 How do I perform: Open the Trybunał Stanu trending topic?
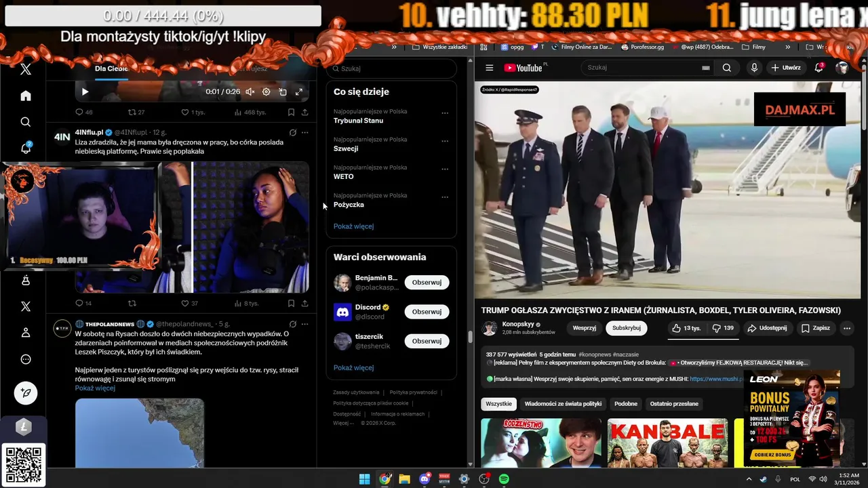tap(358, 121)
